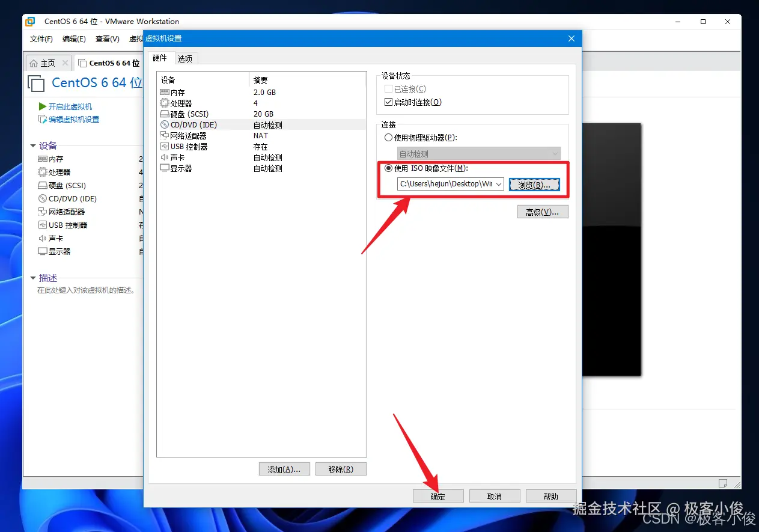
Task: Select the CD/DVD (IDE) disc icon in dialog list
Action: [165, 125]
